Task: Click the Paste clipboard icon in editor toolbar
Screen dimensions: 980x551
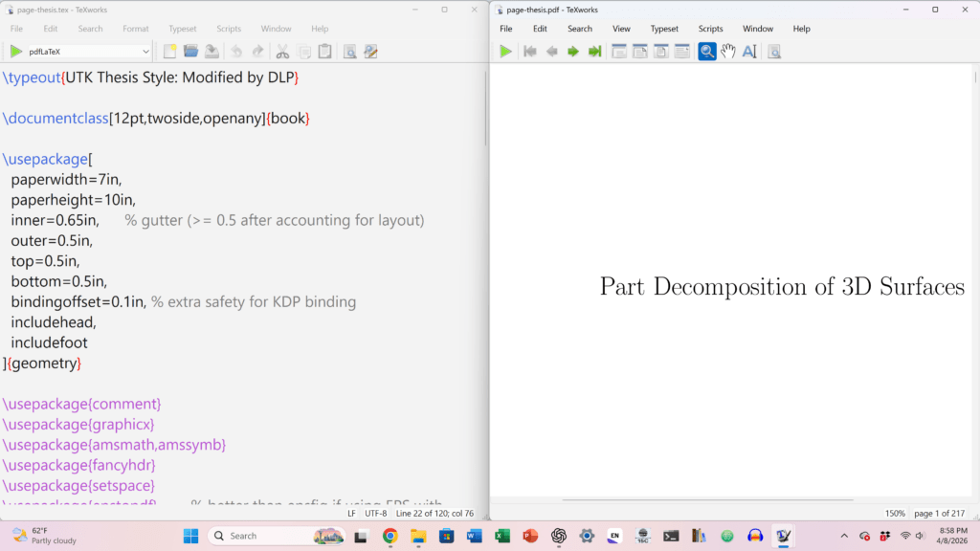Action: coord(324,52)
